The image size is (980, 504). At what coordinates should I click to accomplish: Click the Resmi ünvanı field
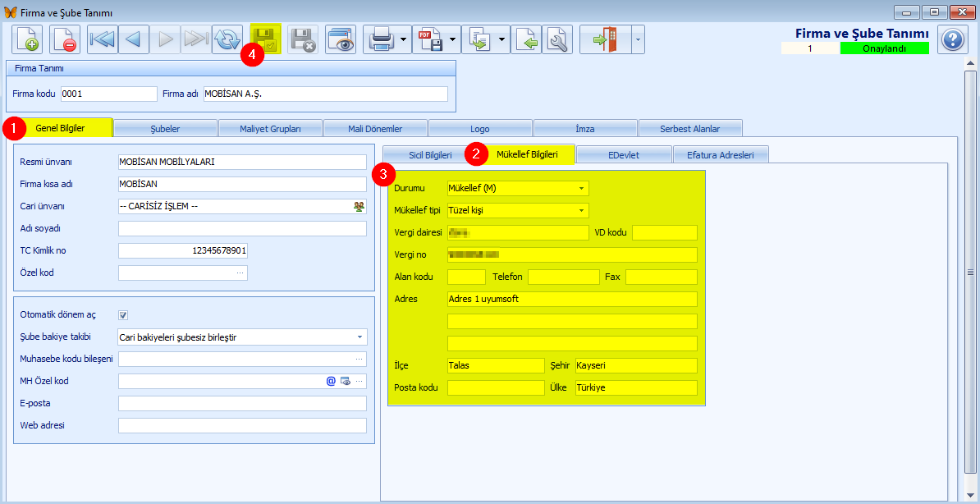coord(242,162)
